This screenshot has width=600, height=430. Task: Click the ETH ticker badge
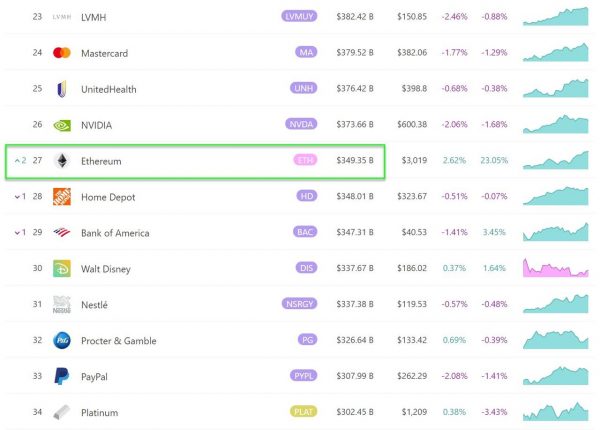(305, 160)
